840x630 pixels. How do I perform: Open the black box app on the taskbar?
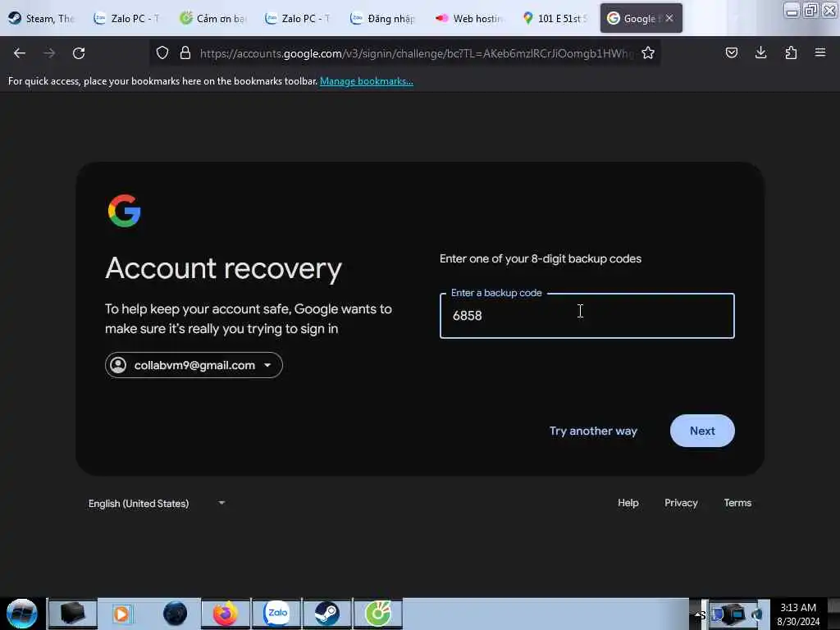coord(73,614)
